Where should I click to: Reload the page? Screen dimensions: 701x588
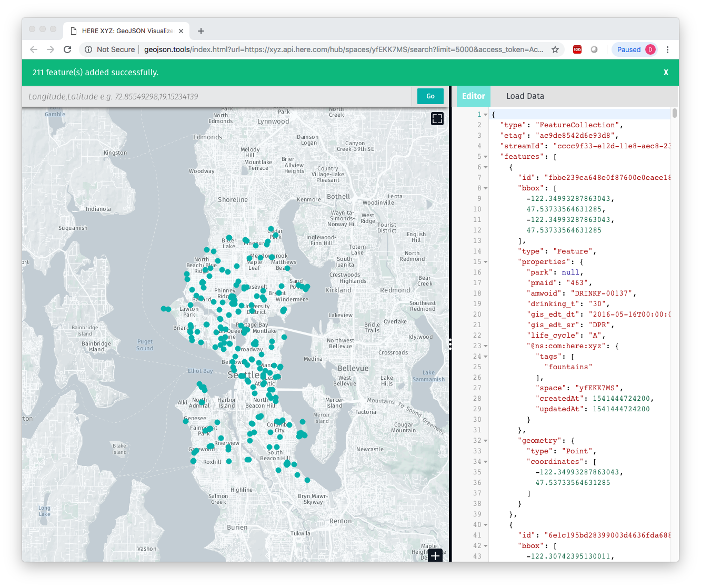67,49
